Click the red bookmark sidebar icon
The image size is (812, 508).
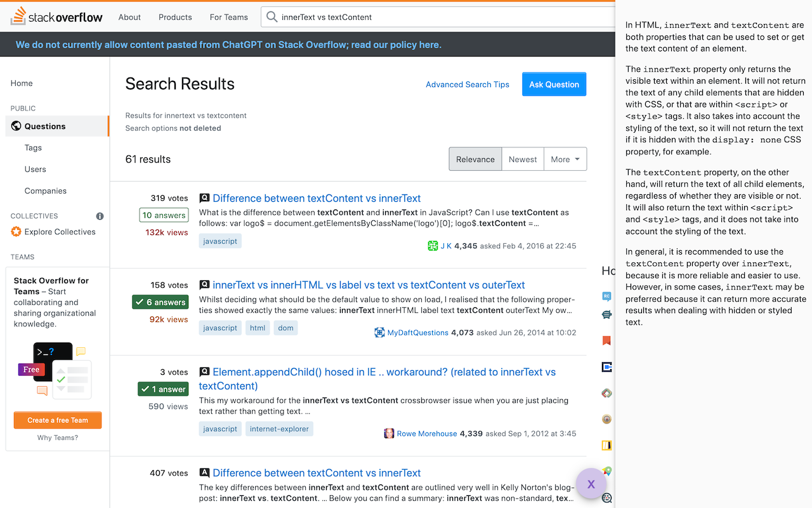(606, 341)
